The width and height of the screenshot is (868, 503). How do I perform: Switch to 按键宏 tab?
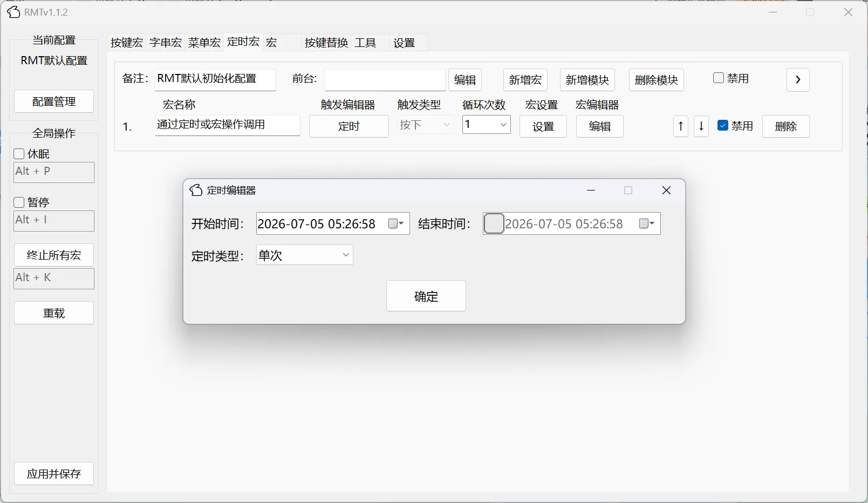tap(127, 43)
